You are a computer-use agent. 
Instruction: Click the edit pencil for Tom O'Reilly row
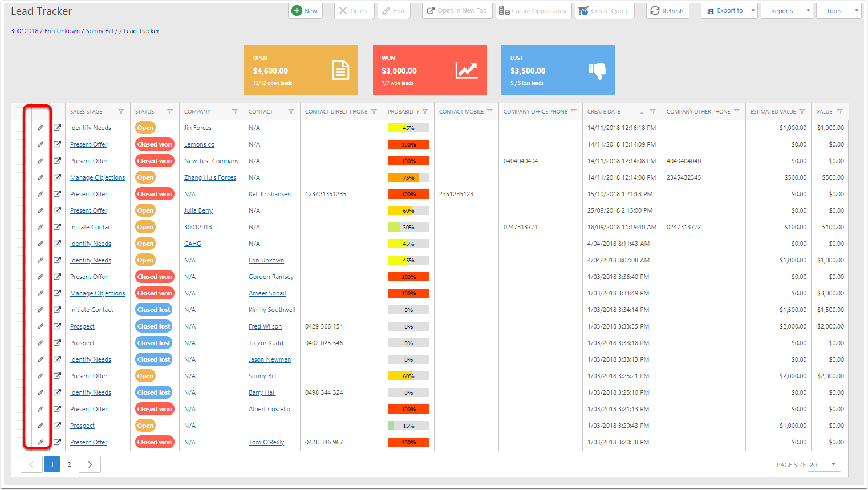(40, 442)
